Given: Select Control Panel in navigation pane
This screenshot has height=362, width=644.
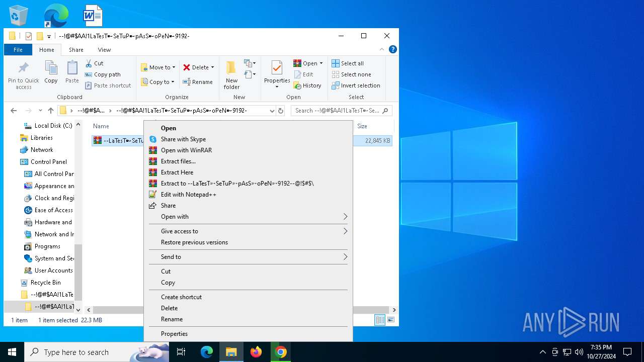Looking at the screenshot, I should (x=48, y=162).
